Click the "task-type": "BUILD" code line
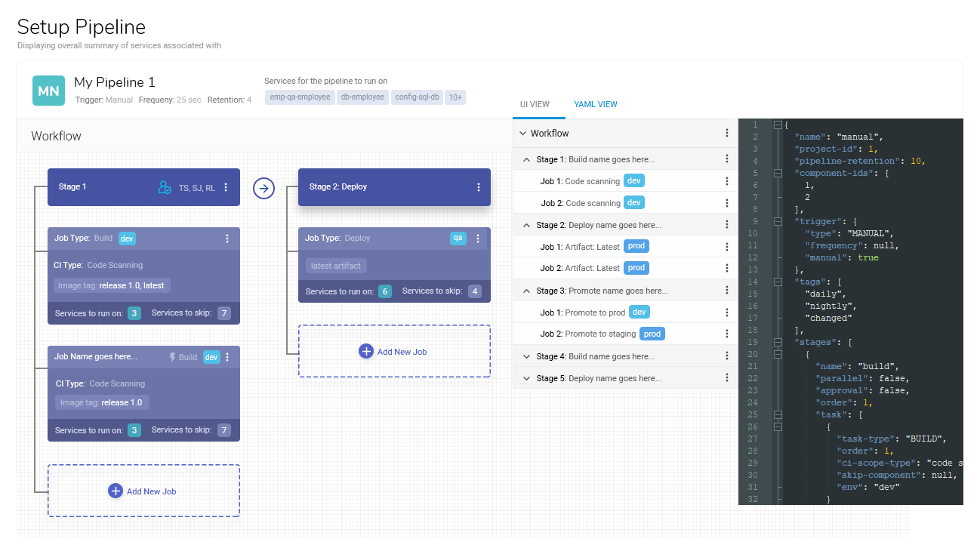This screenshot has width=980, height=545. 891,439
